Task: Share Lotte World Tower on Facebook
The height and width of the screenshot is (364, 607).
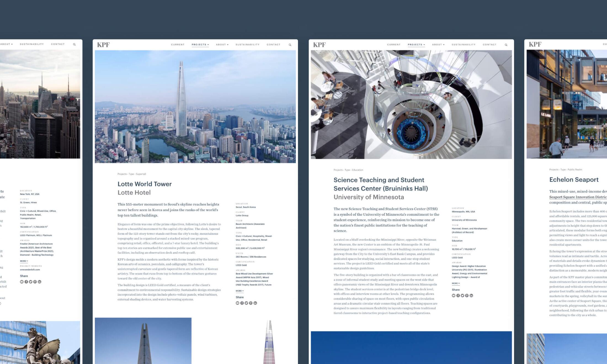Action: point(242,303)
